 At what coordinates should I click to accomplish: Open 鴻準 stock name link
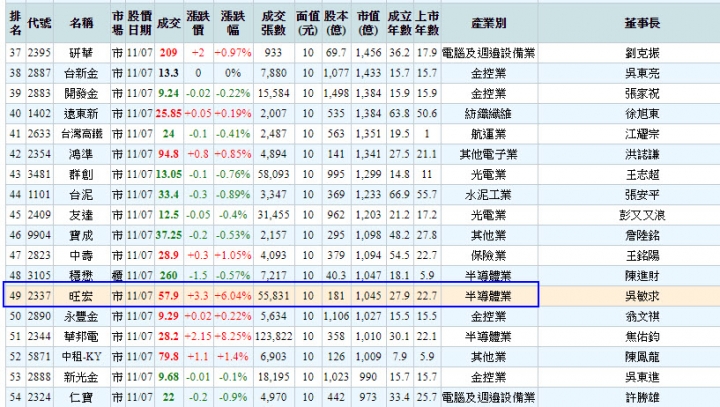click(81, 154)
